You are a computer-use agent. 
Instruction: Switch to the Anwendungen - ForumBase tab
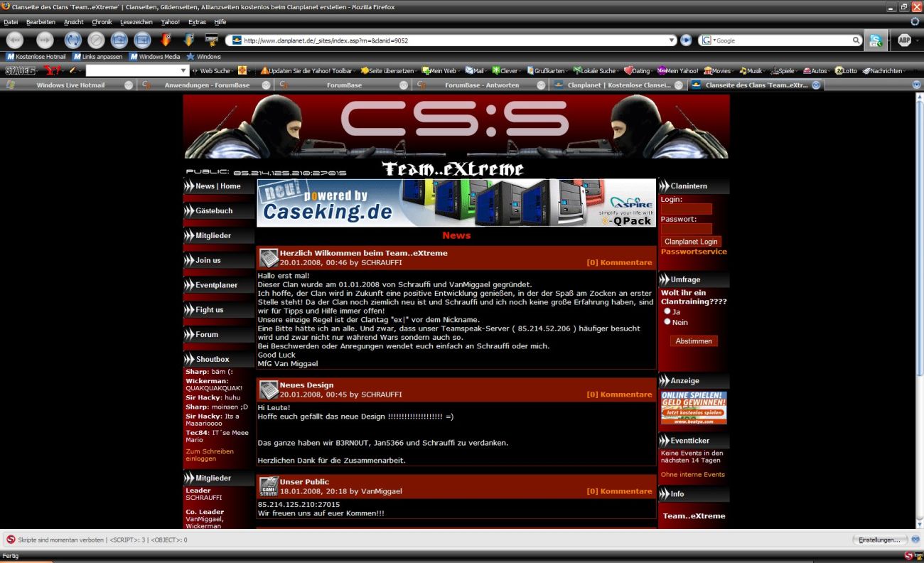pyautogui.click(x=207, y=85)
